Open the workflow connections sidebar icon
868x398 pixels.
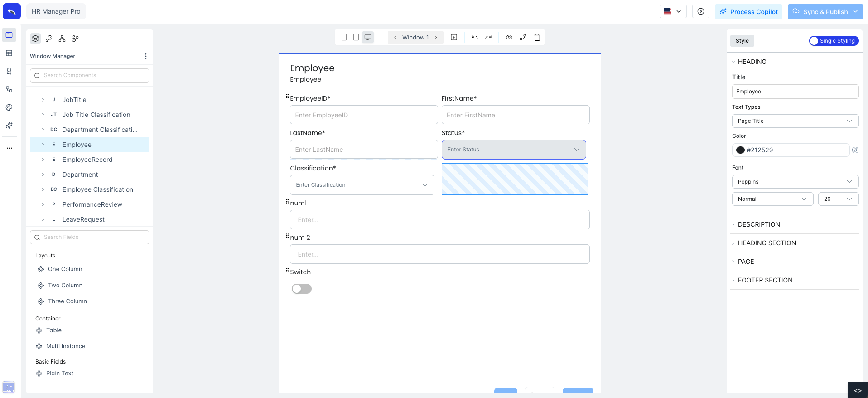coord(9,89)
